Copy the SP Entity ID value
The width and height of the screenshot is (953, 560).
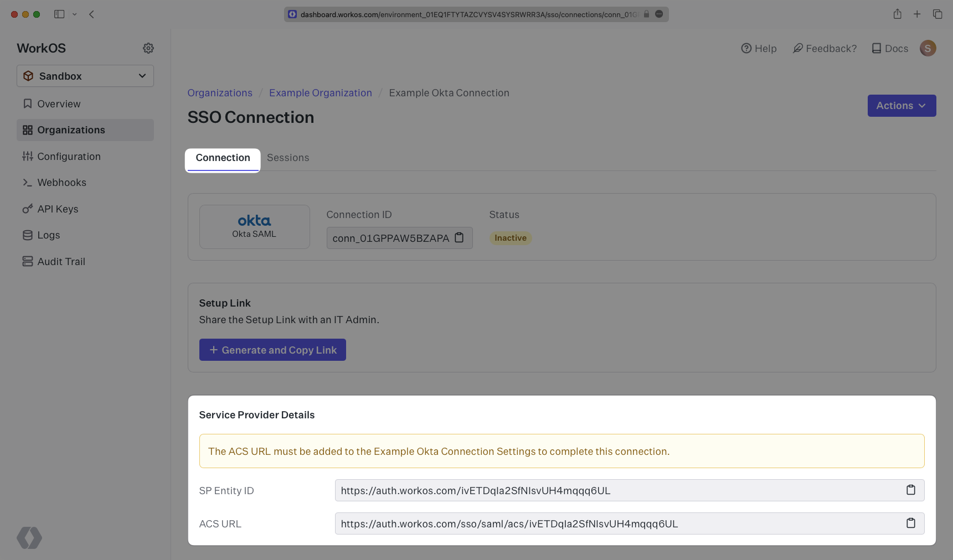[910, 490]
